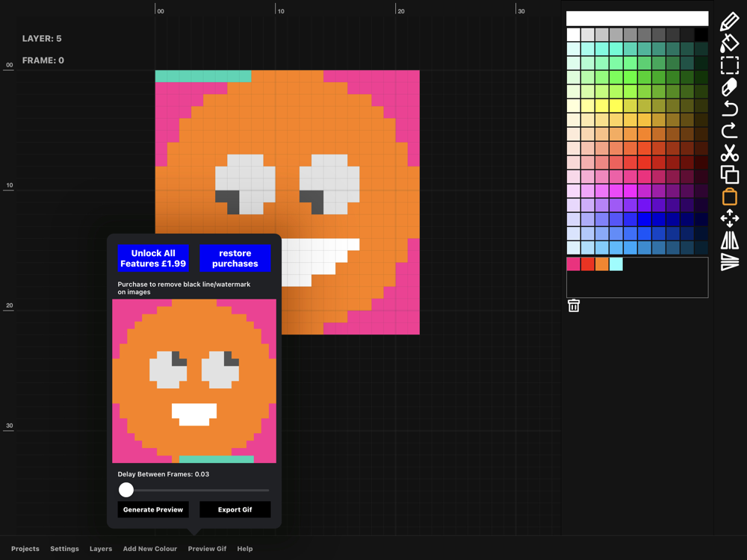
Task: Click the flip horizontal icon
Action: [x=729, y=240]
